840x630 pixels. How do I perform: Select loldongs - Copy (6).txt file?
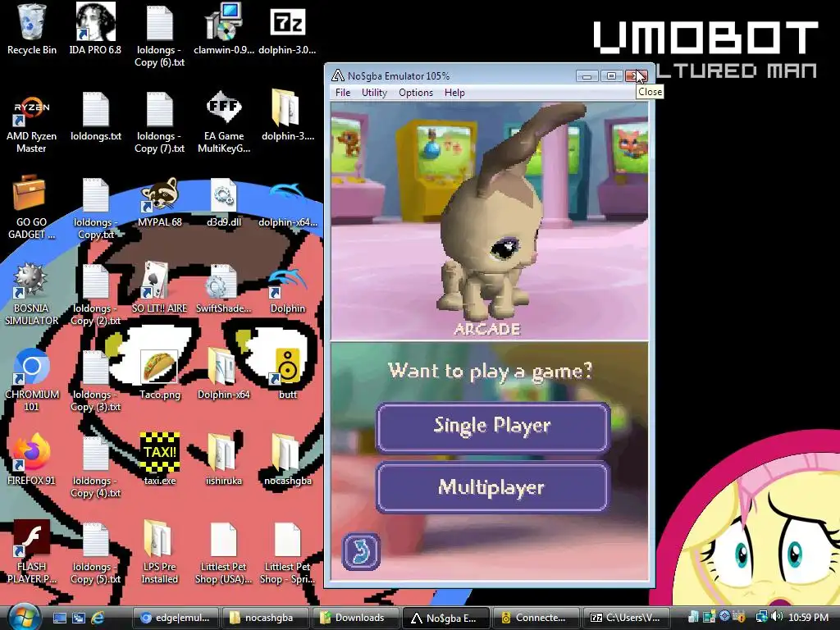coord(160,35)
